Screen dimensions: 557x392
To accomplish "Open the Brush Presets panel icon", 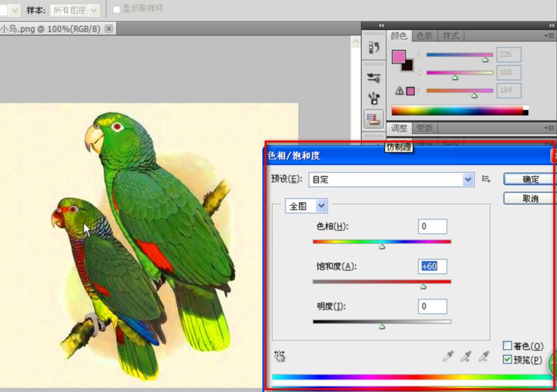I will 374,98.
